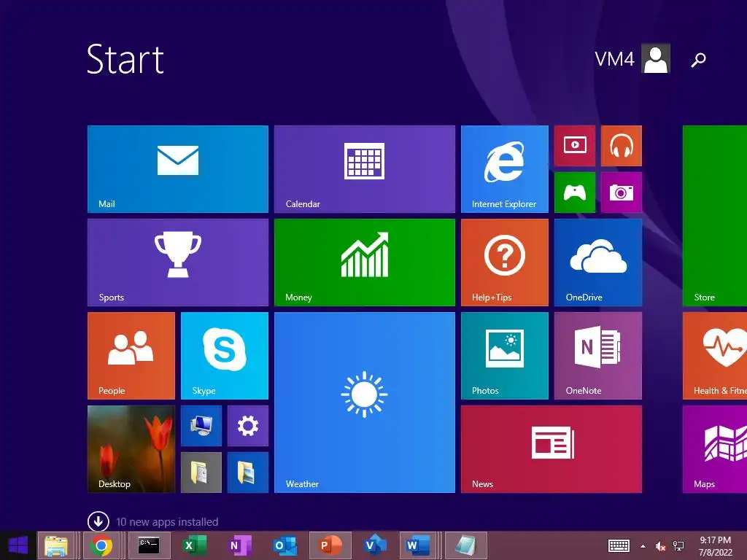Open the PC settings gear tile
747x560 pixels.
(x=248, y=426)
